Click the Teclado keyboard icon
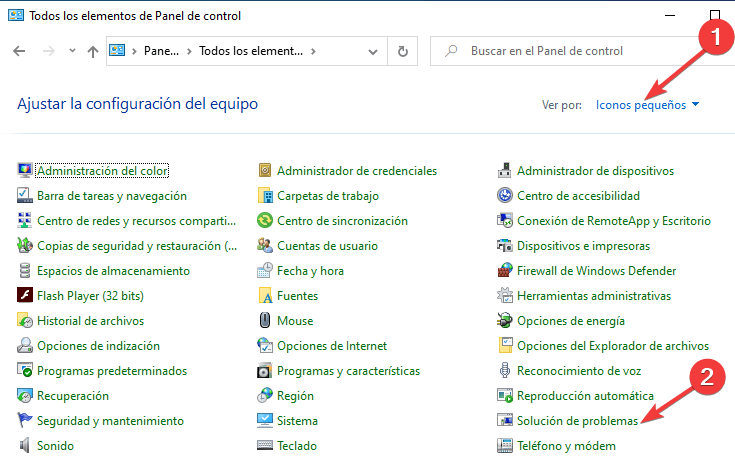This screenshot has height=468, width=735. click(265, 445)
